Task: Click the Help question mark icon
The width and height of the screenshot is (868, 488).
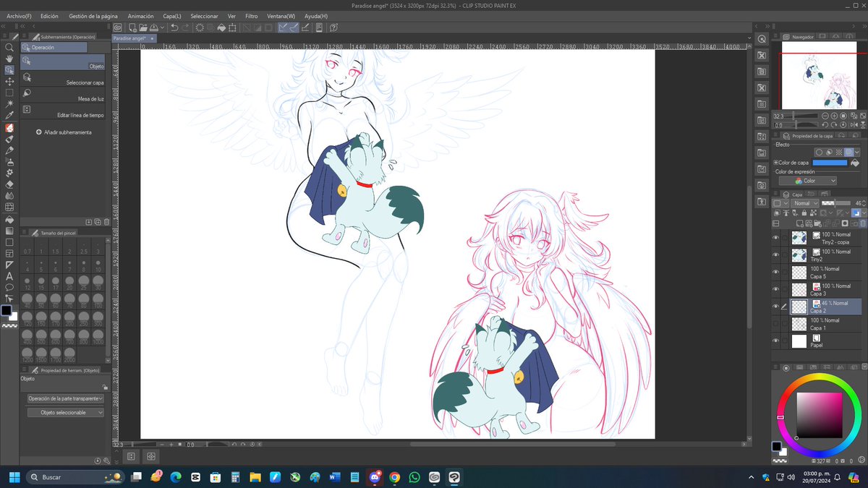Action: coord(333,27)
